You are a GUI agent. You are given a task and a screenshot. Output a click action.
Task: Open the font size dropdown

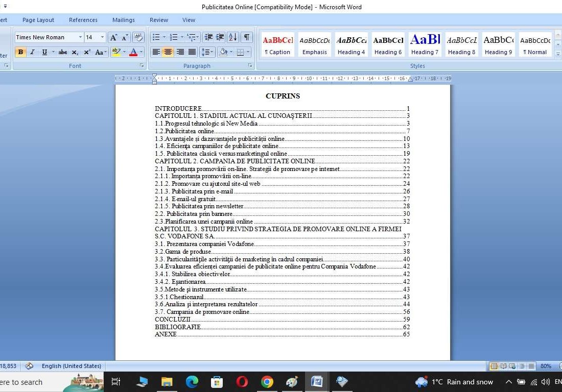[x=102, y=37]
